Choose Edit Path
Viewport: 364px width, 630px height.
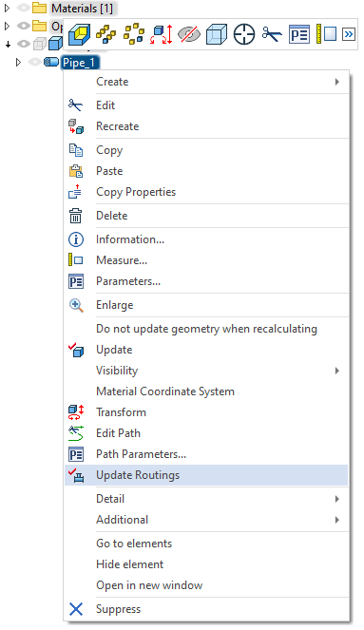206,433
